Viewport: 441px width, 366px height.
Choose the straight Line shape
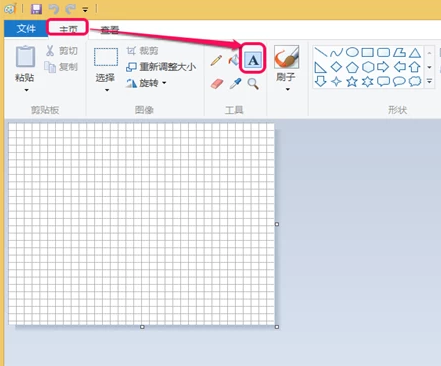coord(320,52)
